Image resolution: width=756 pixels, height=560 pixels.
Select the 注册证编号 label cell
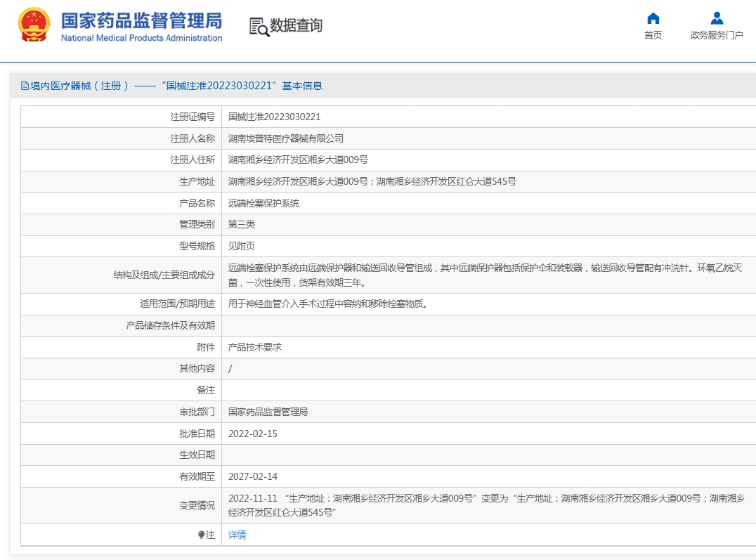tap(121, 117)
